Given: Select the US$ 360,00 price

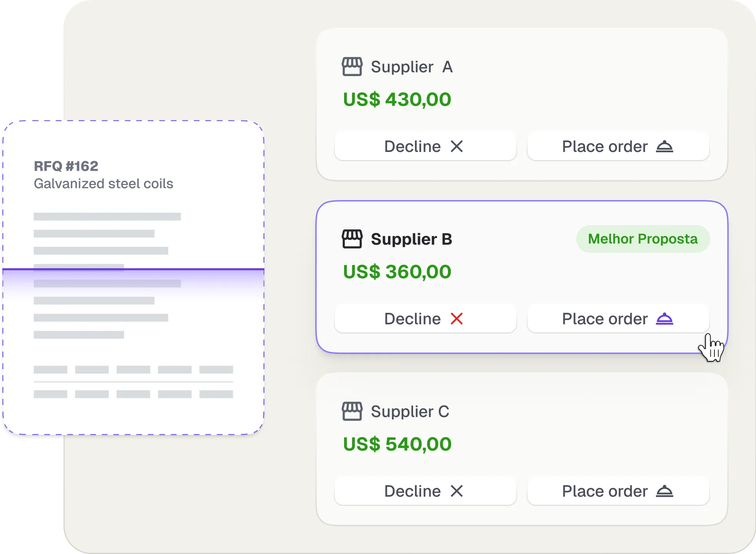Looking at the screenshot, I should [397, 272].
